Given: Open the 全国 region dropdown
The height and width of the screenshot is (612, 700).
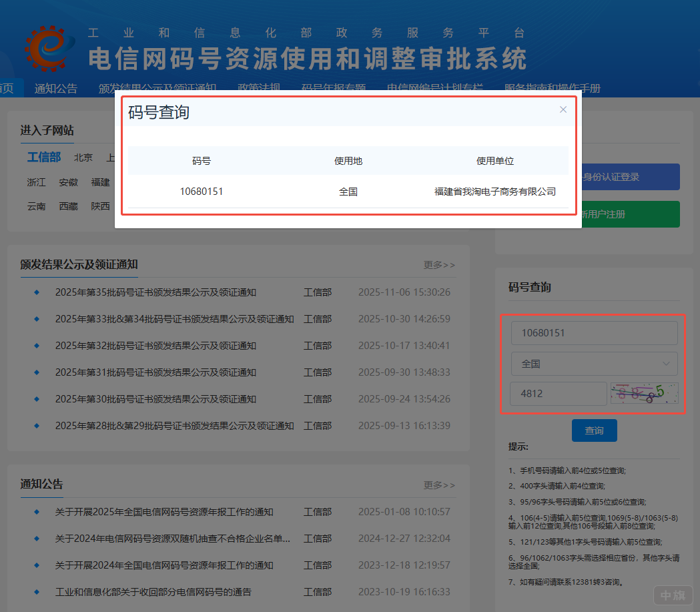Looking at the screenshot, I should coord(593,363).
